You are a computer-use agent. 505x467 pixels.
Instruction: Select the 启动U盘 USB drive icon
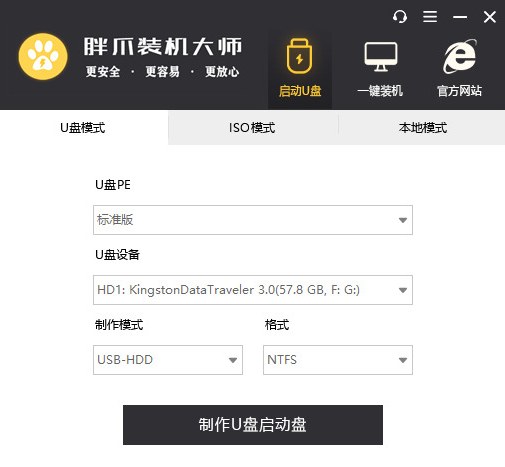click(x=299, y=56)
